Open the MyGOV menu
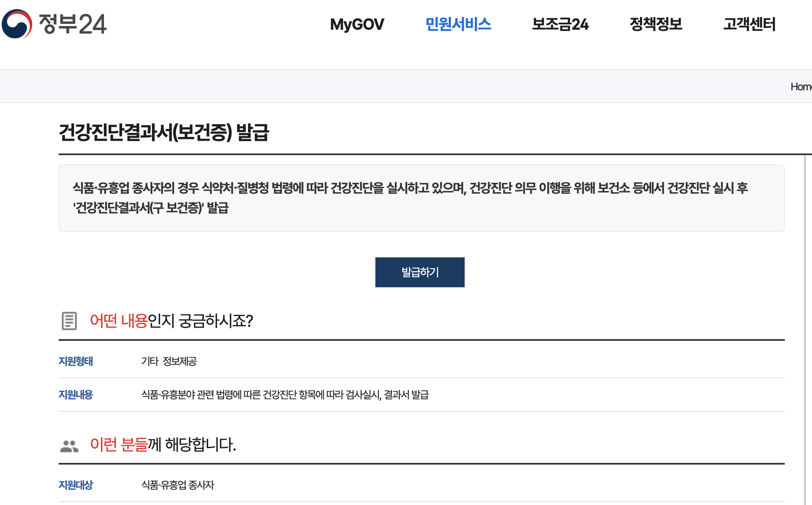812x505 pixels. 357,24
